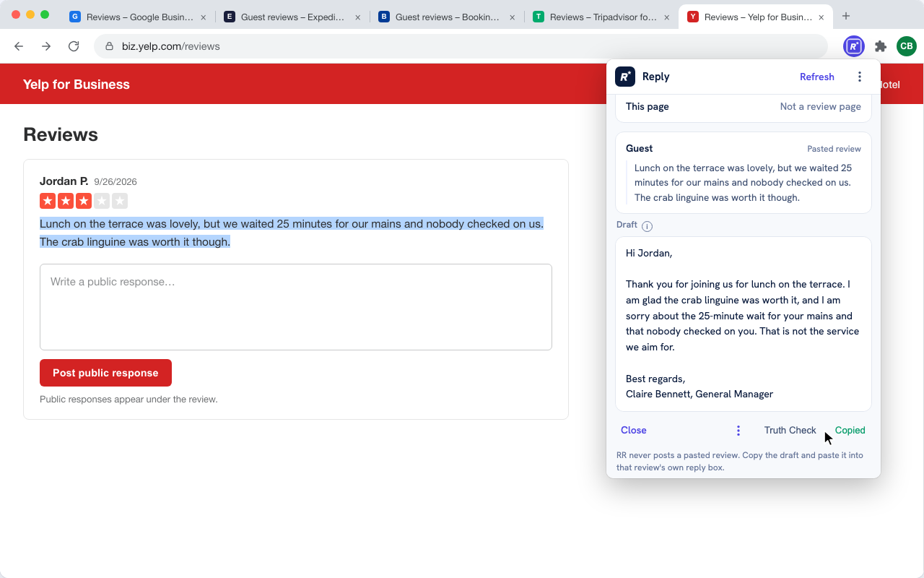Image resolution: width=924 pixels, height=578 pixels.
Task: Click the biz.yelp.com address bar
Action: pos(461,46)
